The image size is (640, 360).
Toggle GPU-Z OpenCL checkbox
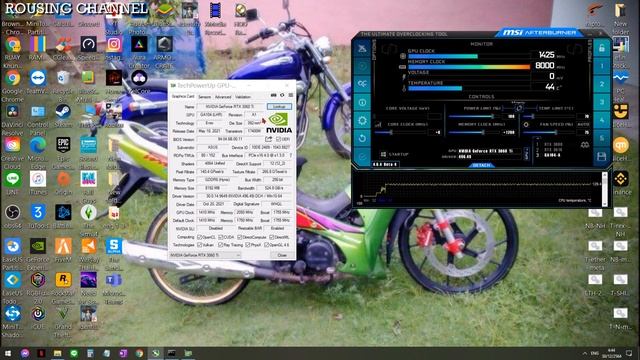200,237
